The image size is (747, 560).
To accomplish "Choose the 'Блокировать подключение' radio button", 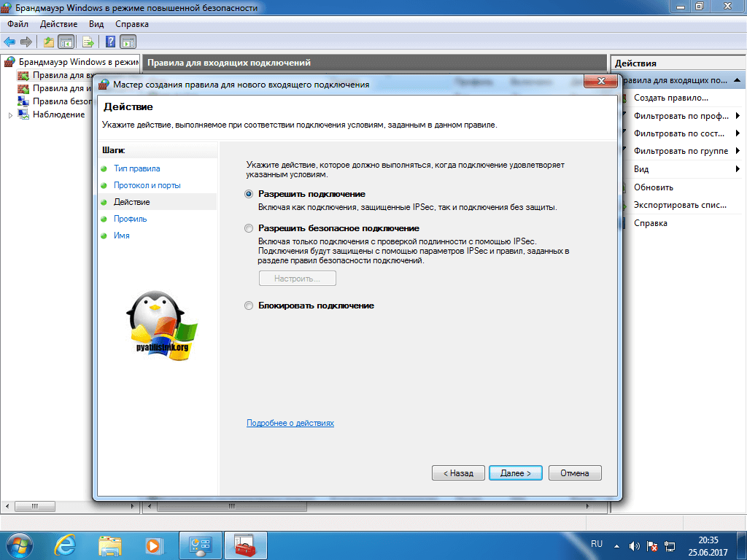I will [x=249, y=306].
